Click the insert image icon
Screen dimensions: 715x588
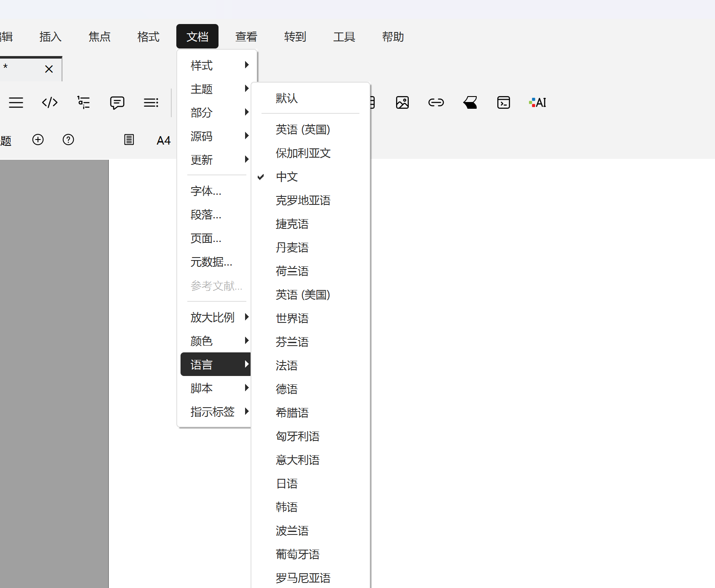coord(402,102)
